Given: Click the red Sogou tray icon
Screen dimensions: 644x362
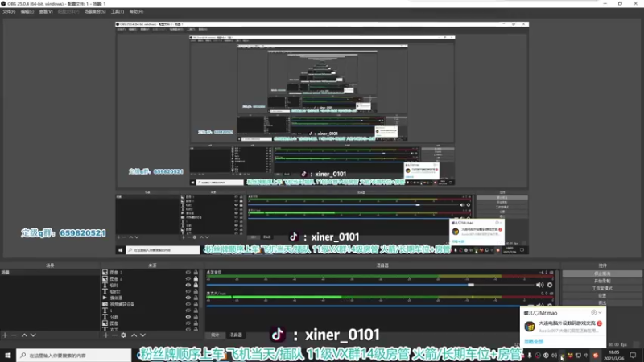Looking at the screenshot, I should click(596, 356).
